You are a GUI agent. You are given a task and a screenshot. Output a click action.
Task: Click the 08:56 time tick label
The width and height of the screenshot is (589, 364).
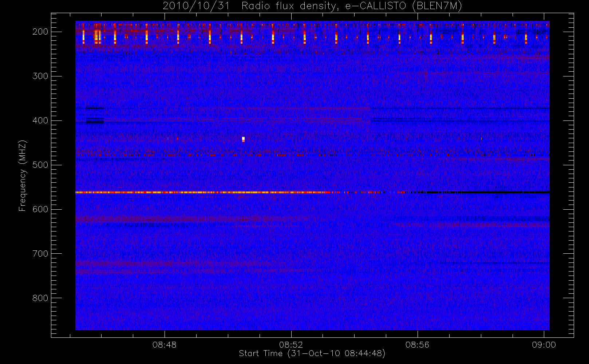pos(418,345)
